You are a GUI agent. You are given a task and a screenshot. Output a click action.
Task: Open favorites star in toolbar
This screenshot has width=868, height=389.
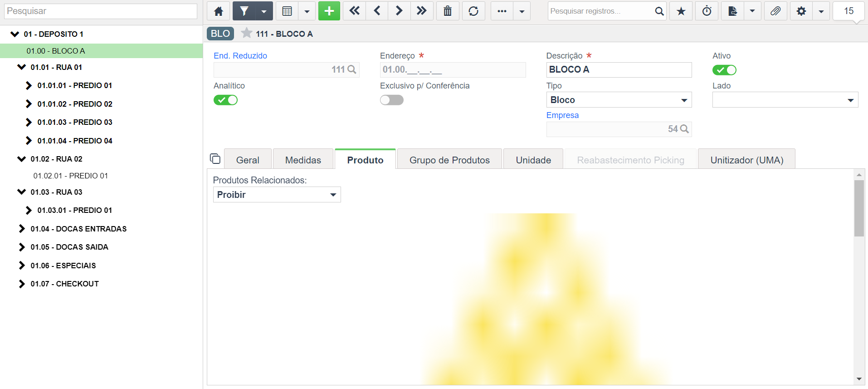[x=681, y=11]
